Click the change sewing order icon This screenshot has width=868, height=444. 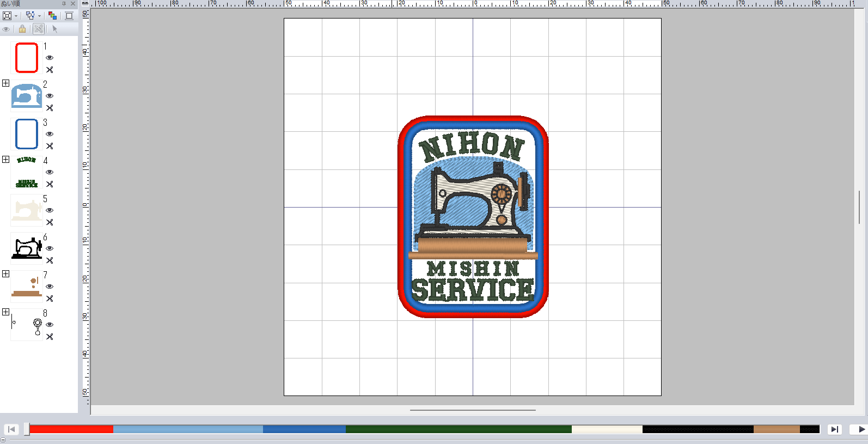(30, 16)
